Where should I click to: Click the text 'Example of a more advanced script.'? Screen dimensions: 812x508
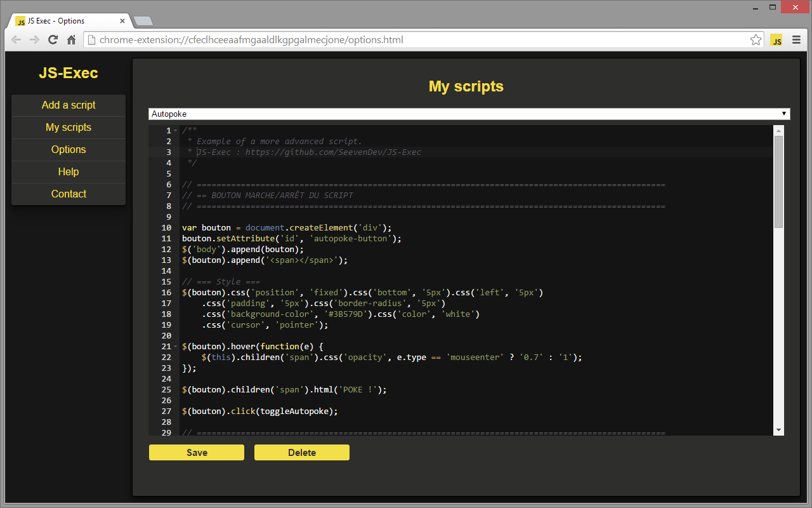(x=279, y=142)
